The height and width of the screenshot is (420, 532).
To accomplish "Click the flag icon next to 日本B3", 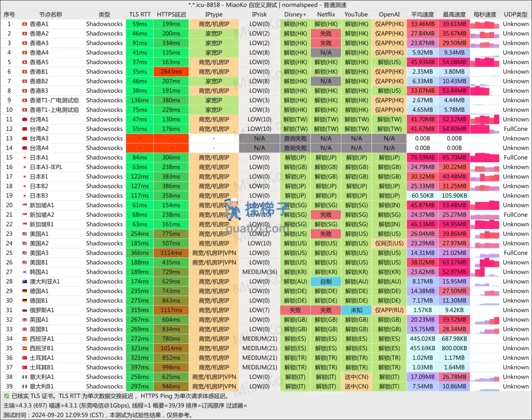I will click(25, 196).
